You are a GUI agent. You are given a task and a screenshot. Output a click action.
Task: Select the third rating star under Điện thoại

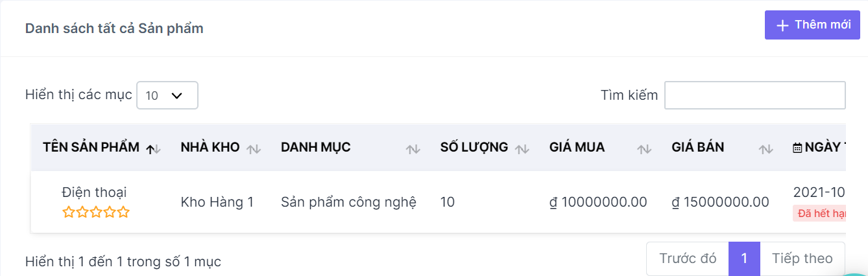[96, 212]
